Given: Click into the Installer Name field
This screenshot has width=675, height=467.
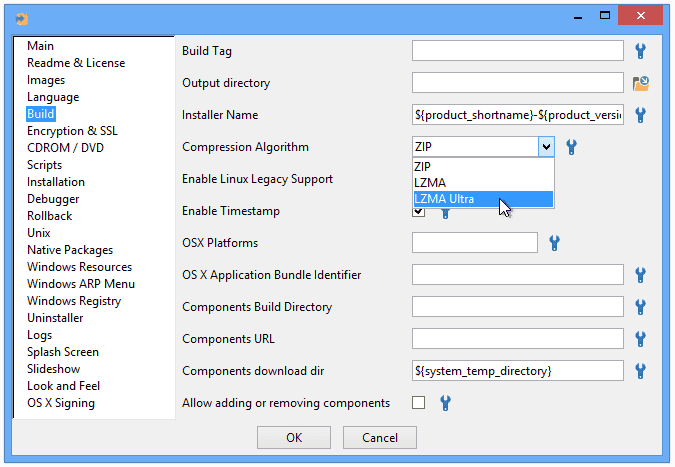Looking at the screenshot, I should point(518,115).
